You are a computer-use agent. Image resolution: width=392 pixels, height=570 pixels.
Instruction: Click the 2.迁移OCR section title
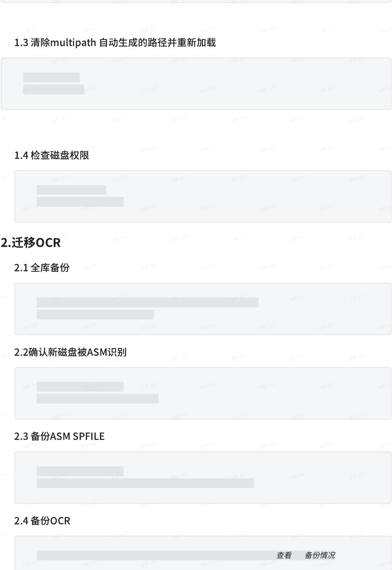click(x=30, y=243)
